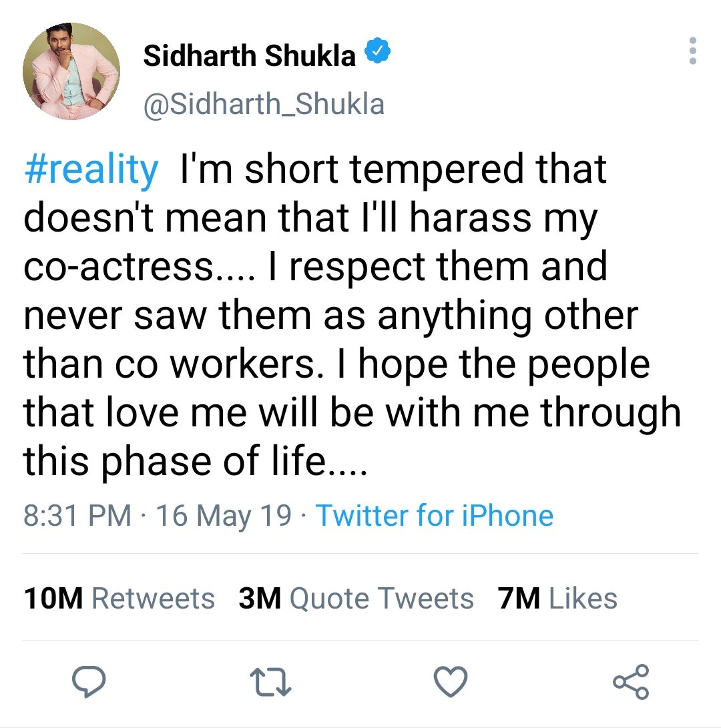This screenshot has height=728, width=721.
Task: View the 3M Quote Tweets list
Action: [x=356, y=598]
